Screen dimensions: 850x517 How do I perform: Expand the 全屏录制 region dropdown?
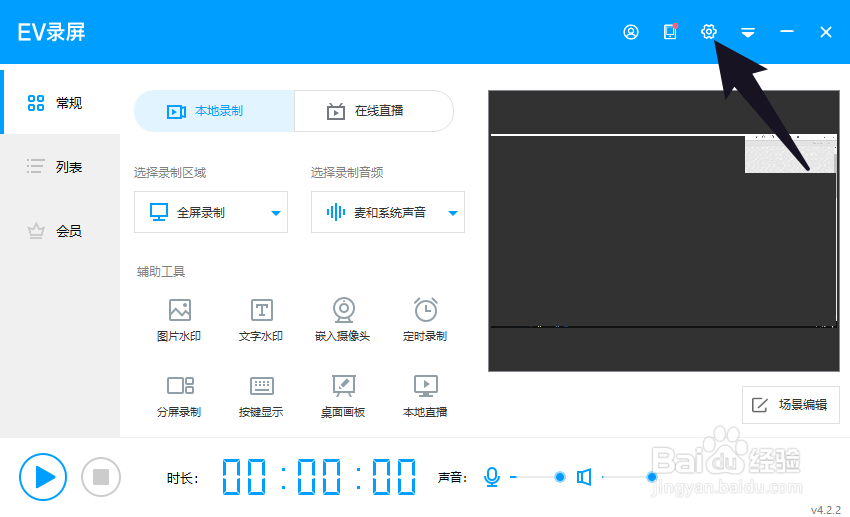point(211,212)
